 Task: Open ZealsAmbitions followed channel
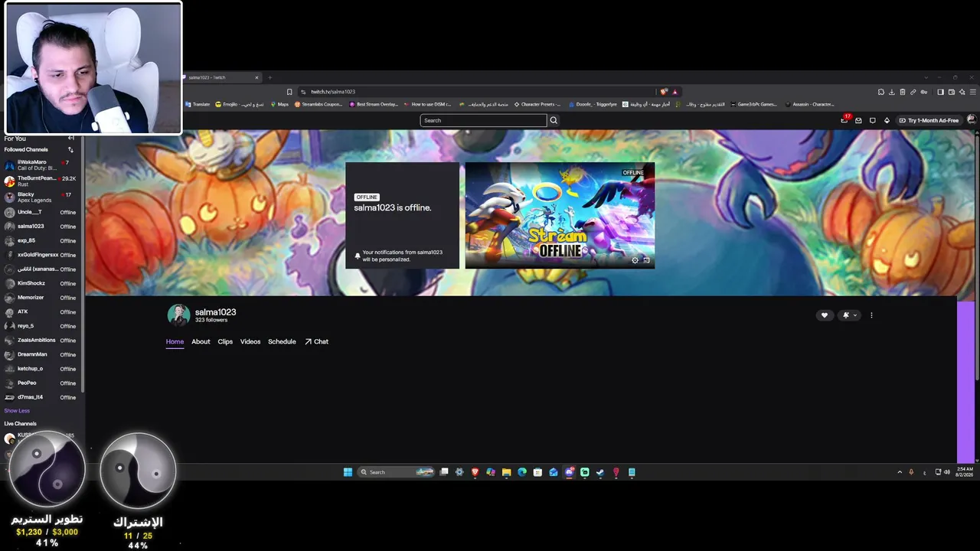pyautogui.click(x=40, y=340)
